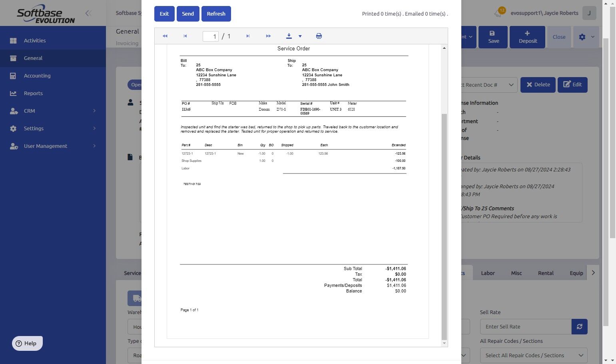Viewport: 616px width, 364px height.
Task: Jump to last page in report viewer
Action: point(268,36)
